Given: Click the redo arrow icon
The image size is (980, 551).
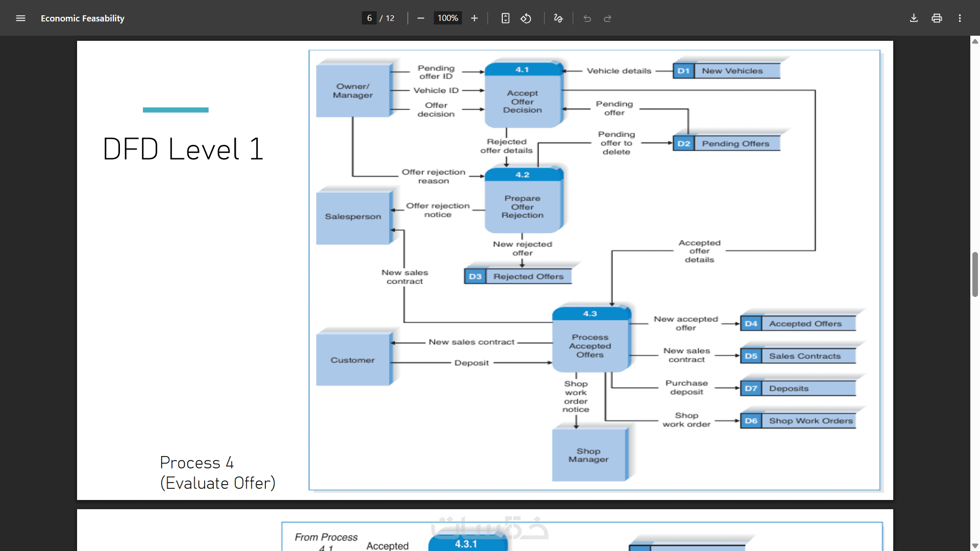Looking at the screenshot, I should coord(607,18).
